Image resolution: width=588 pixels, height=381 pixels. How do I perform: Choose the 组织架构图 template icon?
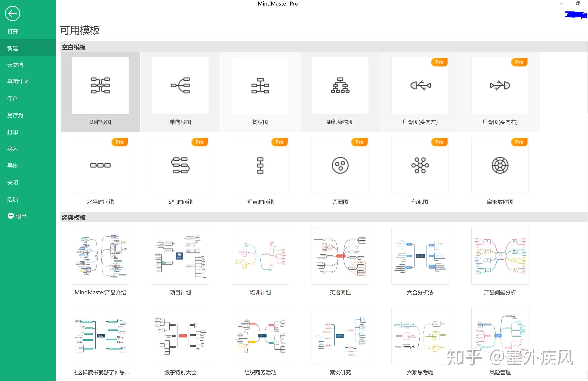click(340, 85)
